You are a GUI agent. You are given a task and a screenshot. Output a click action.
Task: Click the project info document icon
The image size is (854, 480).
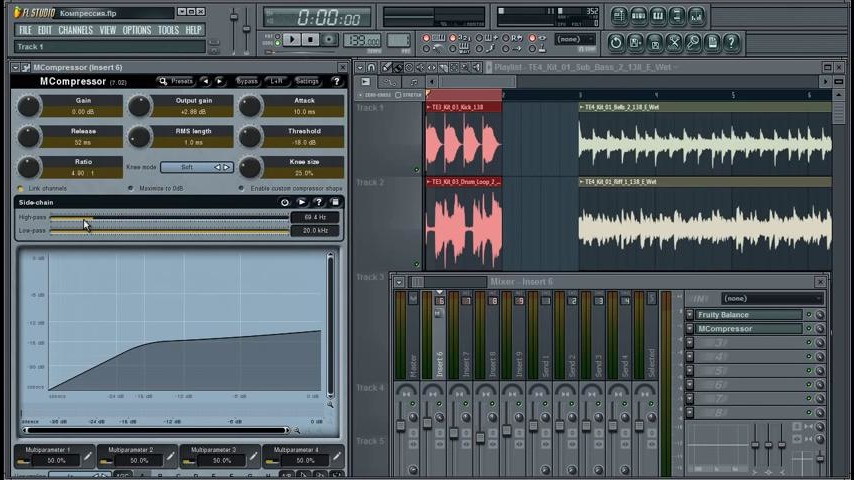[712, 42]
